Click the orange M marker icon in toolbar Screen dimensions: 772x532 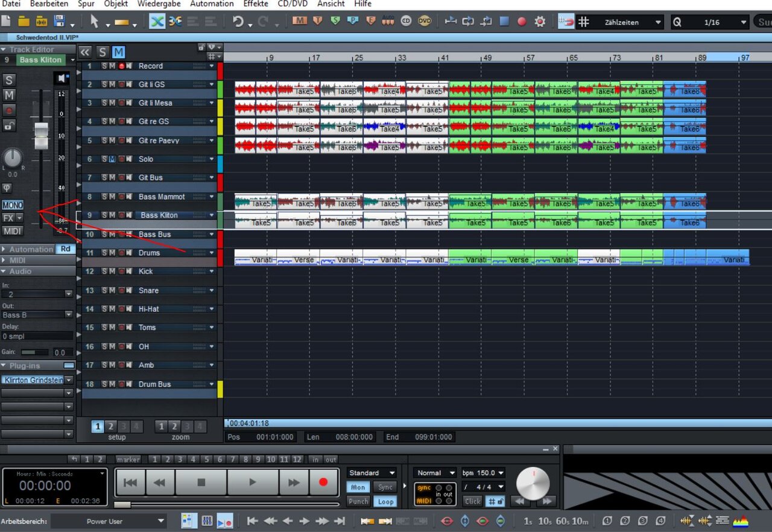coord(300,21)
